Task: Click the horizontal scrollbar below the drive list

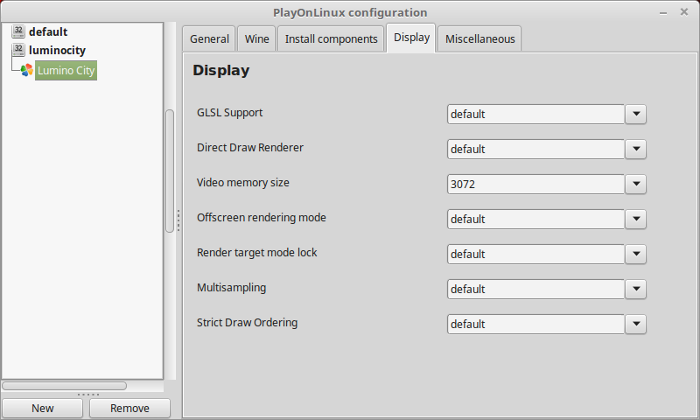Action: (x=64, y=385)
